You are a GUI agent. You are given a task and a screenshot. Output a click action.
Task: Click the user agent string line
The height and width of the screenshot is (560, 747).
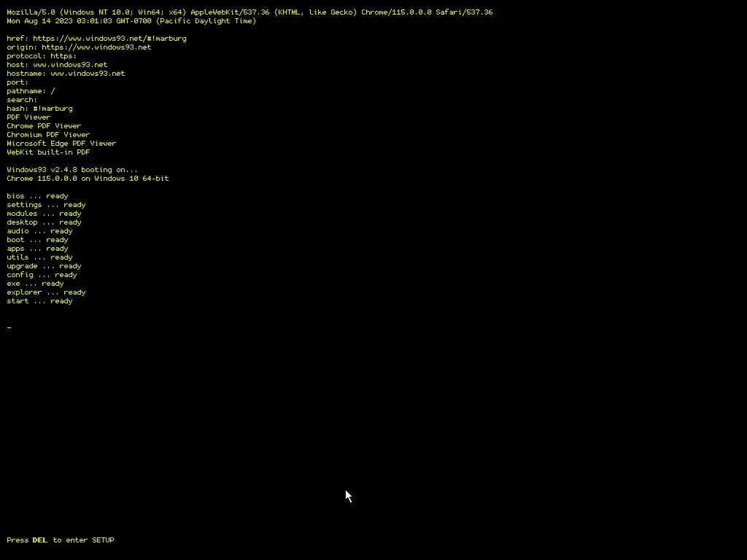(x=249, y=12)
